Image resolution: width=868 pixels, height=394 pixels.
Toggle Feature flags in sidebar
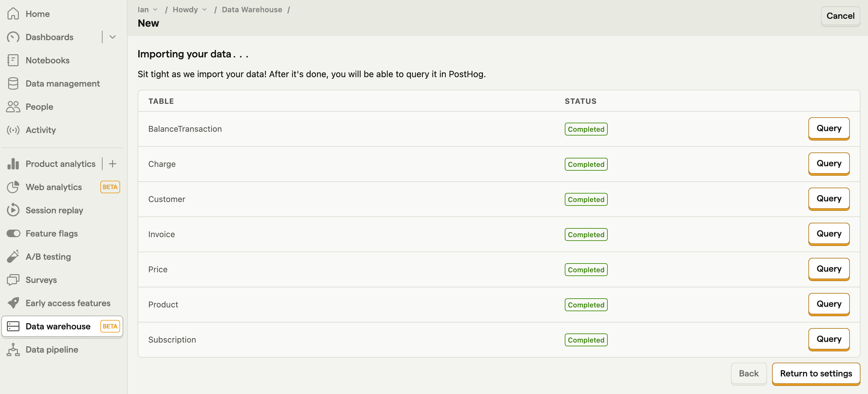coord(13,233)
